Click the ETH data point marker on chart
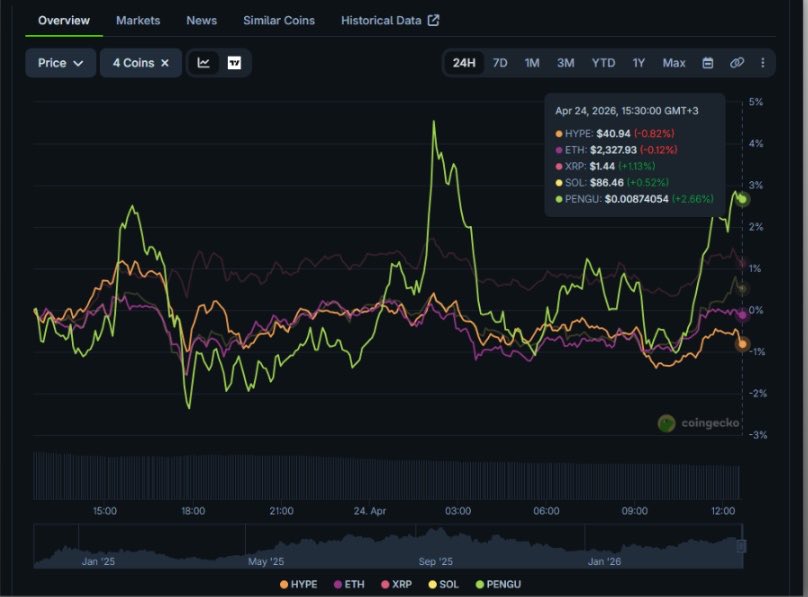808x597 pixels. pos(742,315)
